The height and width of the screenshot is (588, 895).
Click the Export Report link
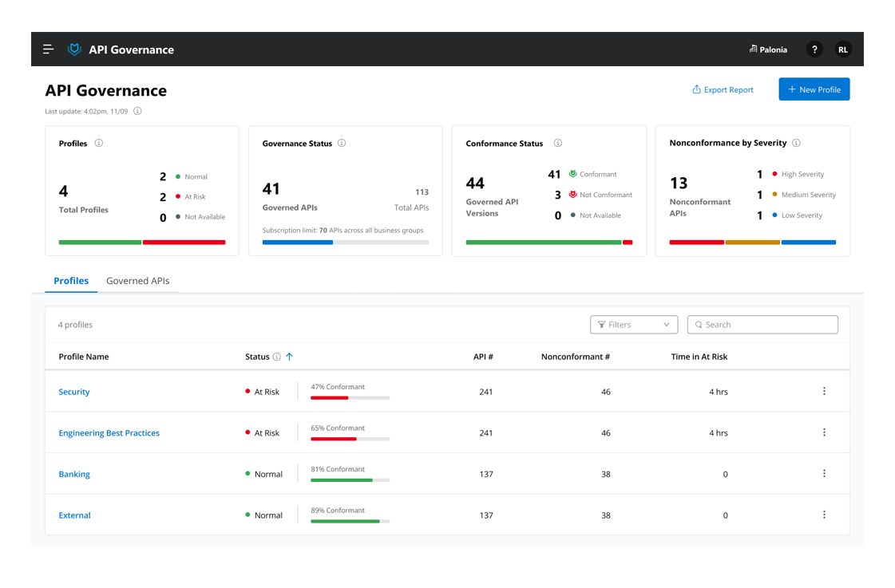click(x=723, y=89)
